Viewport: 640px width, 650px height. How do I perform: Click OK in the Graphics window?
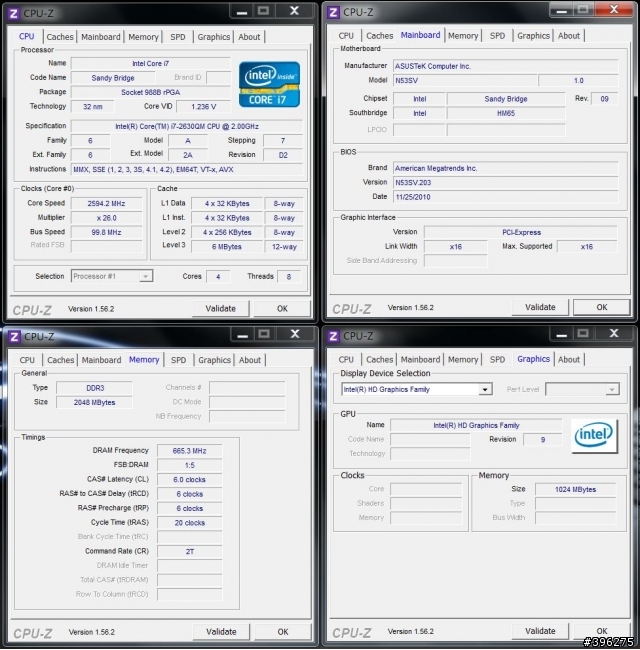click(602, 631)
